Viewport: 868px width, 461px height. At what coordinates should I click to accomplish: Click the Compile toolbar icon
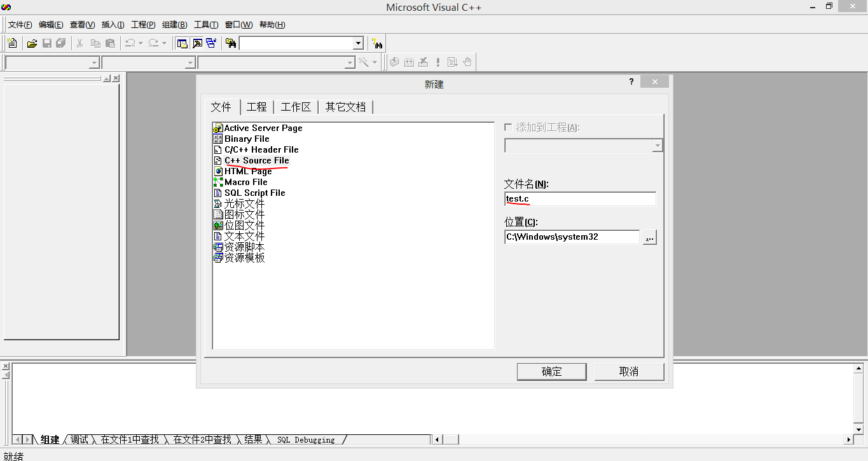(395, 62)
